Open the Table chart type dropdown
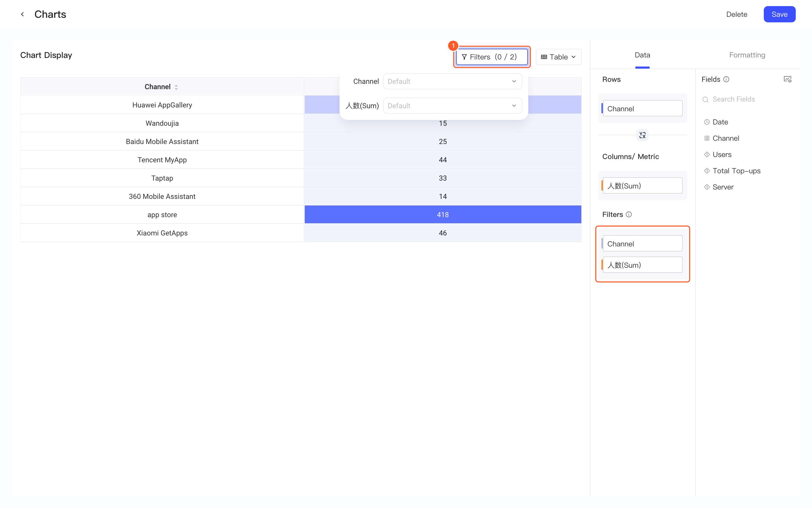 coord(558,57)
